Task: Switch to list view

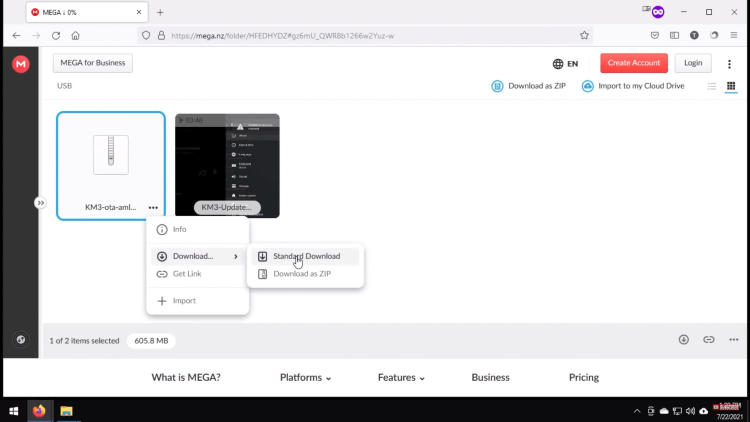Action: [712, 86]
